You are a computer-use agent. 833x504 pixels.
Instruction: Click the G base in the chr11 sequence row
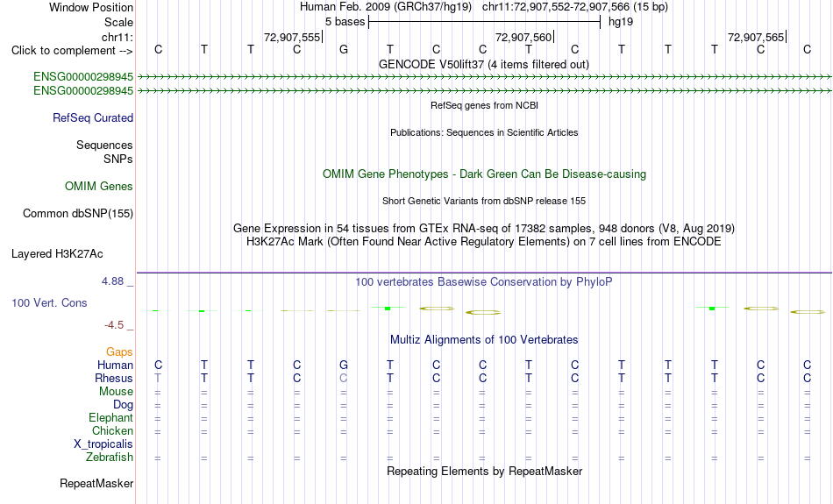344,49
